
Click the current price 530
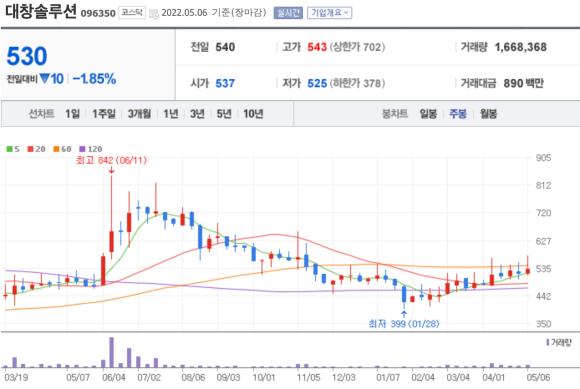27,56
